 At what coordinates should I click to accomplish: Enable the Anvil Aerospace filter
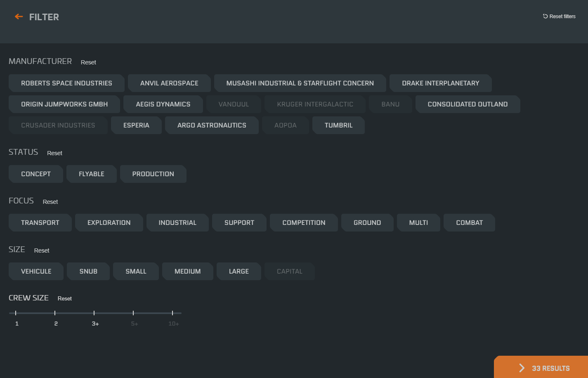(x=169, y=83)
